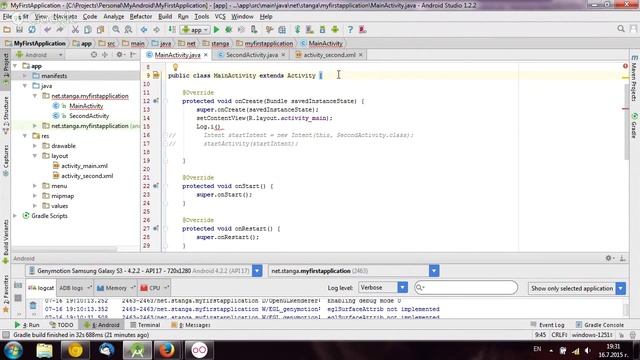
Task: Clear logcat with the trash can icon
Action: (33, 305)
